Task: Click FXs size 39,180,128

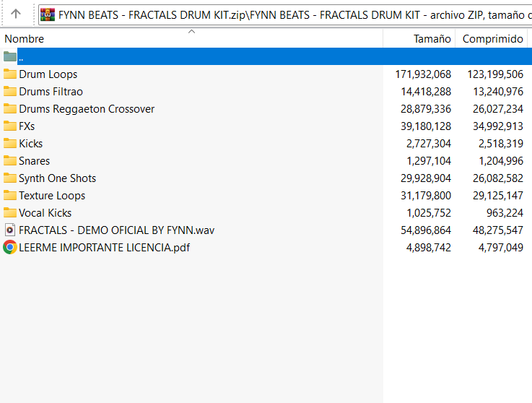Action: coord(426,126)
